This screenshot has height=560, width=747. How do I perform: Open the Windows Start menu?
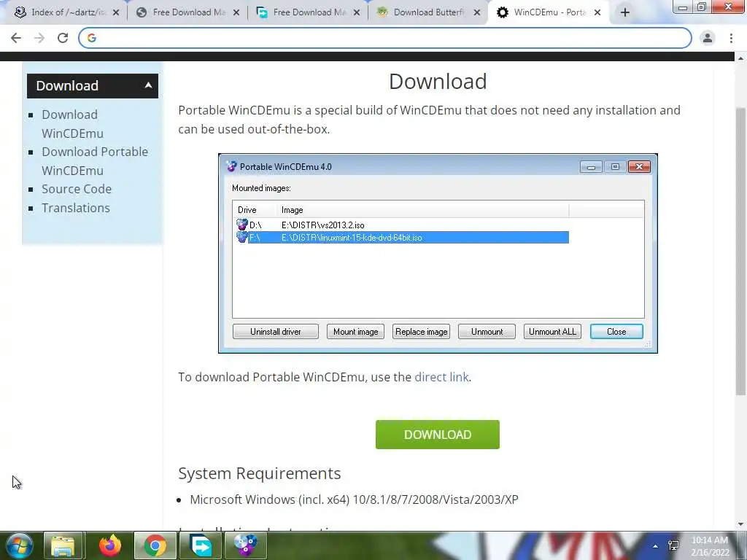(19, 545)
